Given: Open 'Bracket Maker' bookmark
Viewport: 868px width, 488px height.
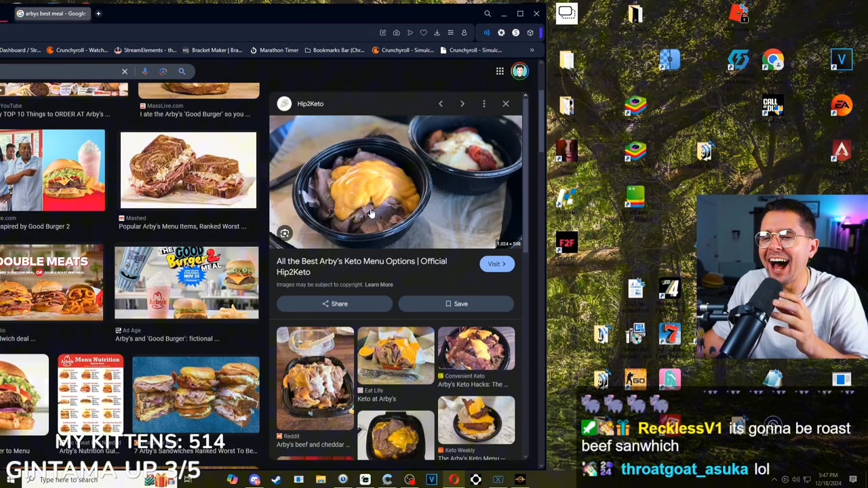Looking at the screenshot, I should [212, 50].
